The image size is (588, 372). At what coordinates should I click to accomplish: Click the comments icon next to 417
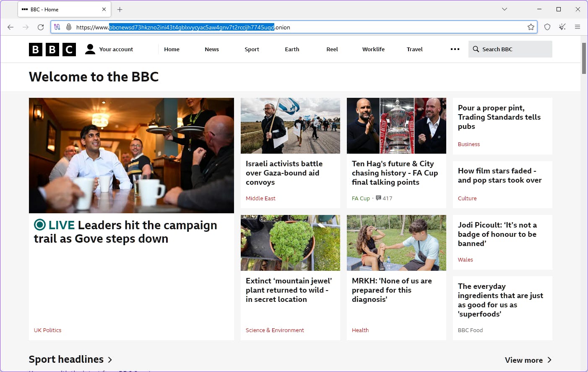378,198
